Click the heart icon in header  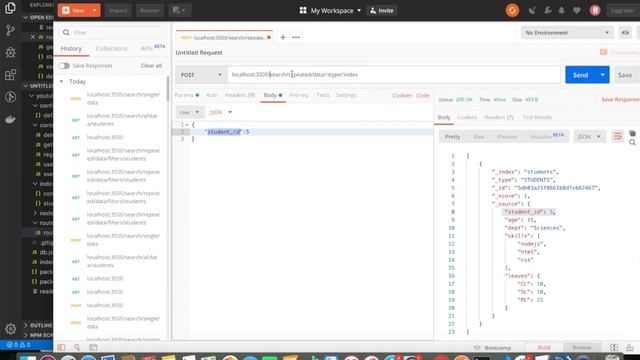(x=577, y=11)
